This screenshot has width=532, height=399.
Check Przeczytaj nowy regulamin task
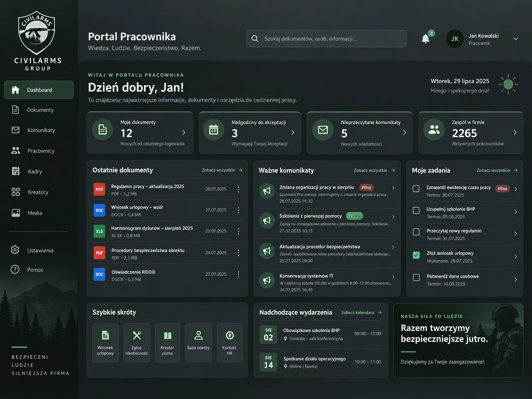click(x=416, y=232)
